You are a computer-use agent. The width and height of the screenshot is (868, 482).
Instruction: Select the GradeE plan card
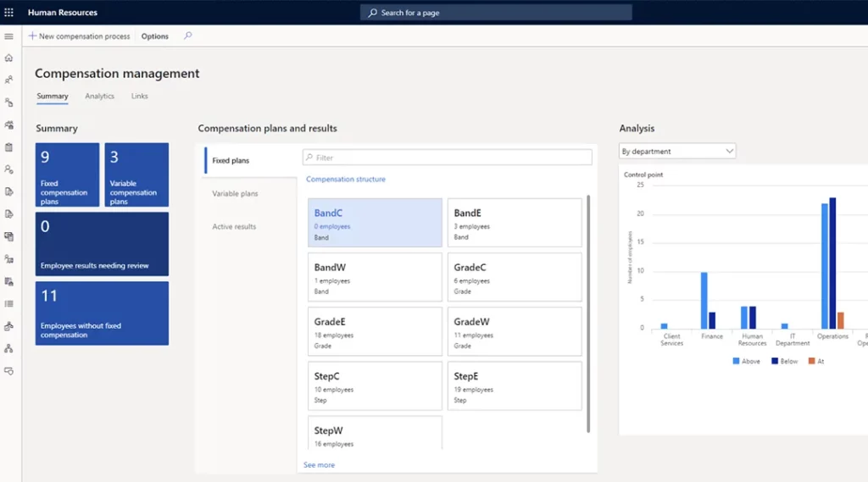[x=375, y=331]
